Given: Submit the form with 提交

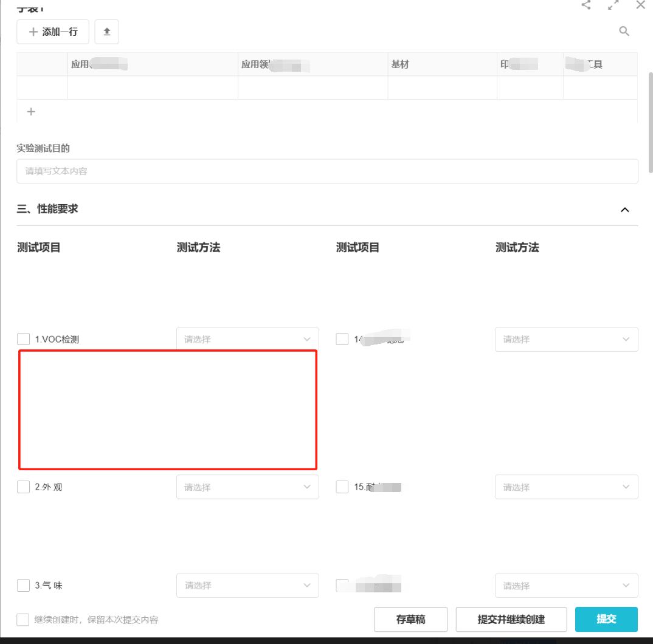Looking at the screenshot, I should click(x=606, y=619).
